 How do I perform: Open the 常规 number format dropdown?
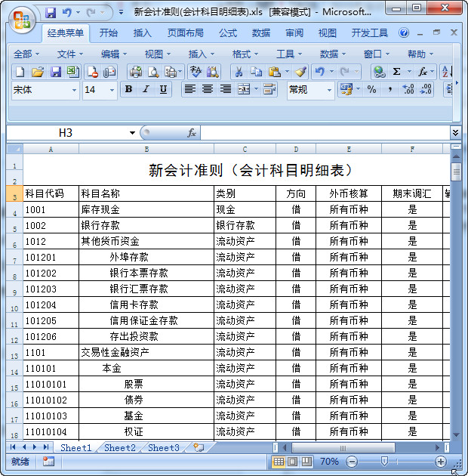point(329,90)
